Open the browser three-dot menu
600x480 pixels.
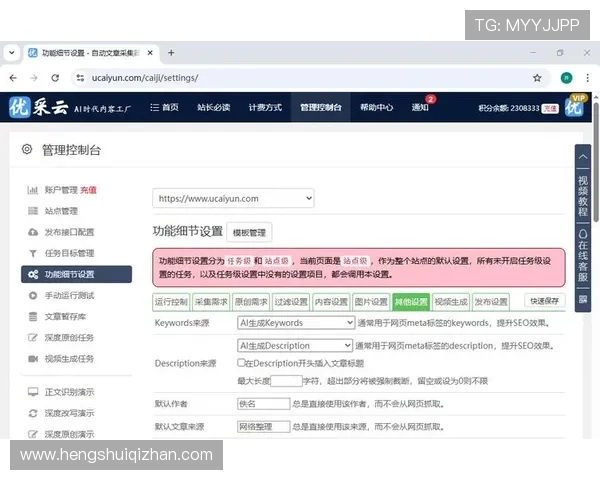pos(587,78)
